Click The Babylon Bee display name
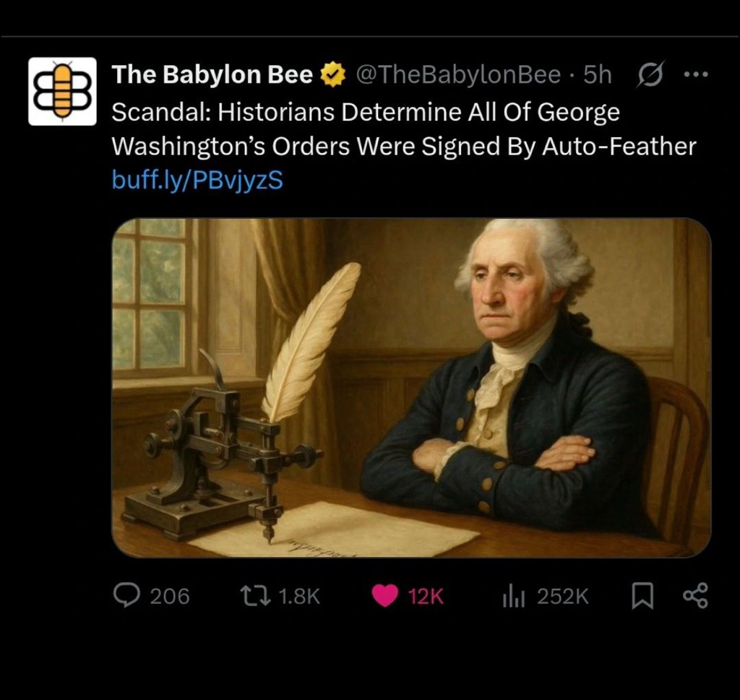The height and width of the screenshot is (700, 740). (x=212, y=74)
